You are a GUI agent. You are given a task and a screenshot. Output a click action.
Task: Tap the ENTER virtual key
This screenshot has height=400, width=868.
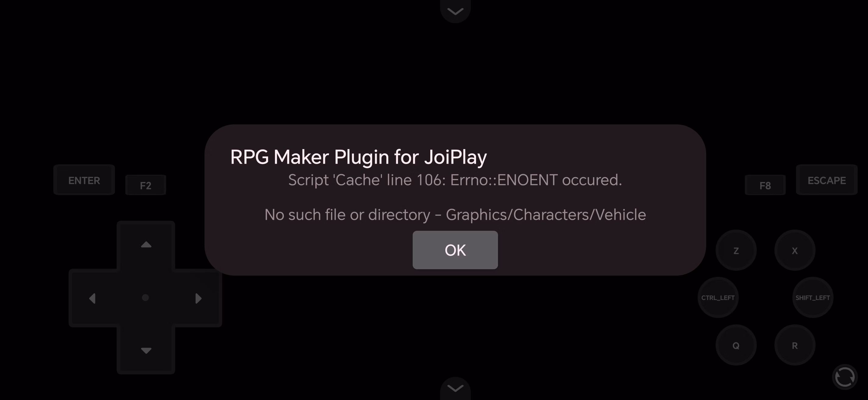(84, 180)
